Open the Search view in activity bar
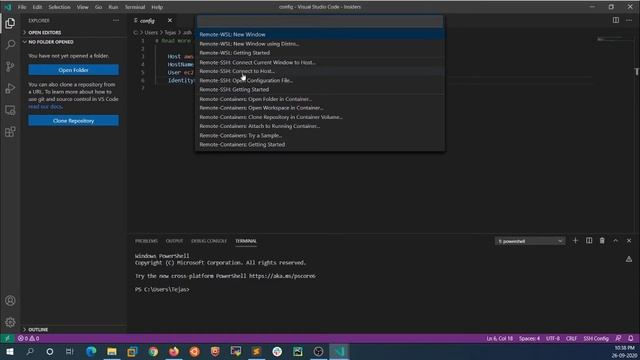640x360 pixels. [x=10, y=44]
